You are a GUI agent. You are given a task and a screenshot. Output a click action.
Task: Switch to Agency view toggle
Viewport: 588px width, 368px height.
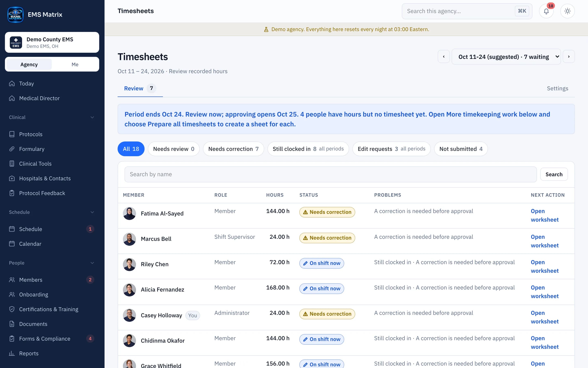pyautogui.click(x=29, y=64)
